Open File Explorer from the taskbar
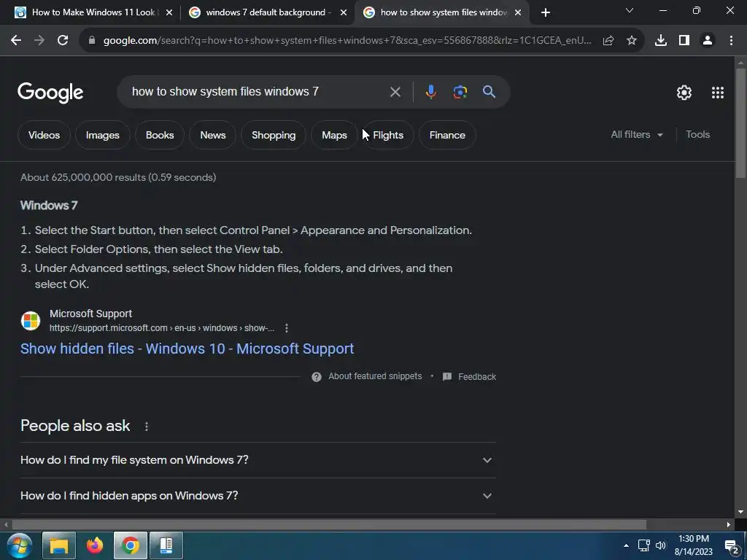Screen dimensions: 747x560 [x=59, y=545]
